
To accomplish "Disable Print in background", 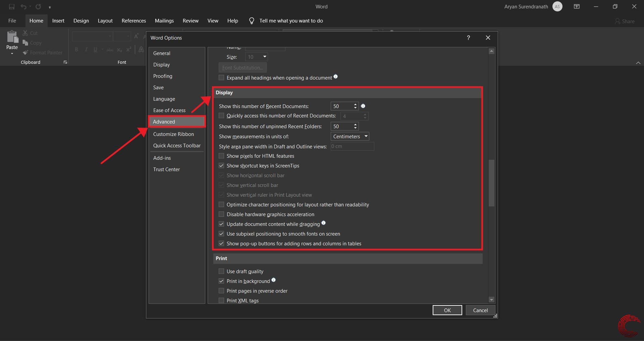I will coord(221,281).
